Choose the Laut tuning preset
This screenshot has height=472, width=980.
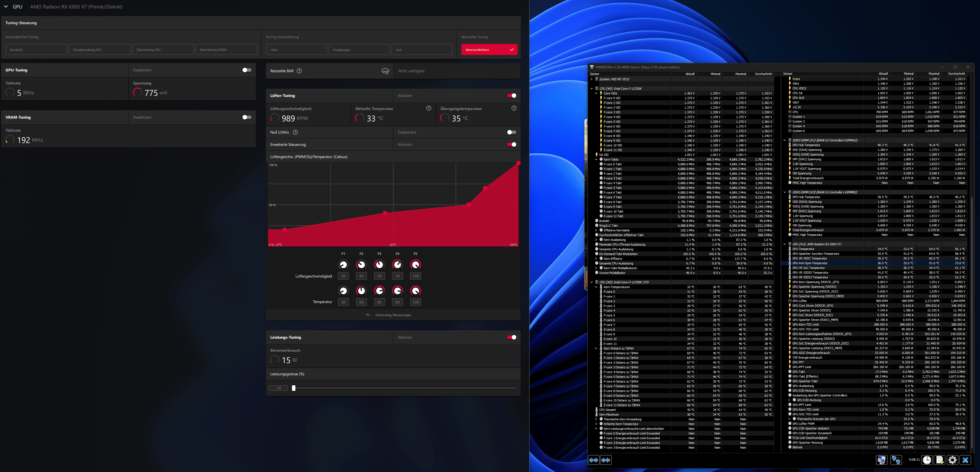click(422, 49)
